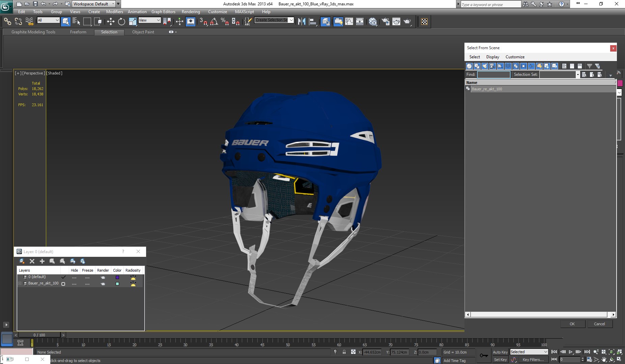
Task: Open Display menu in Select From Scene
Action: 492,57
